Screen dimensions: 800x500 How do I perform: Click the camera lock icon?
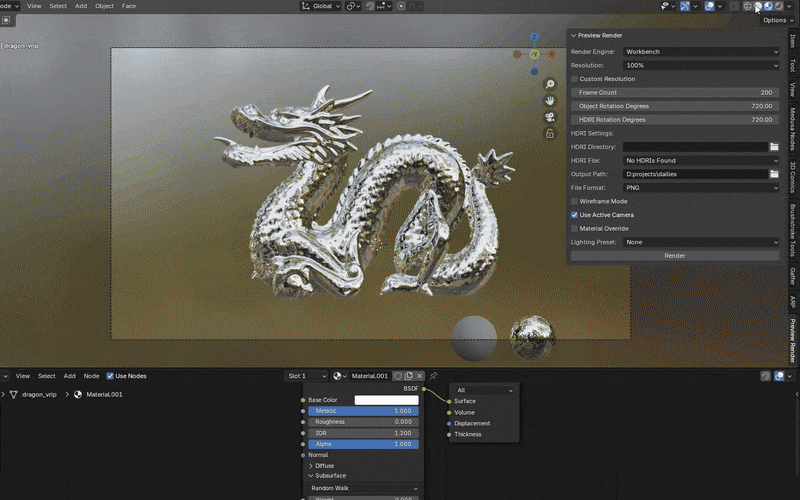click(550, 133)
